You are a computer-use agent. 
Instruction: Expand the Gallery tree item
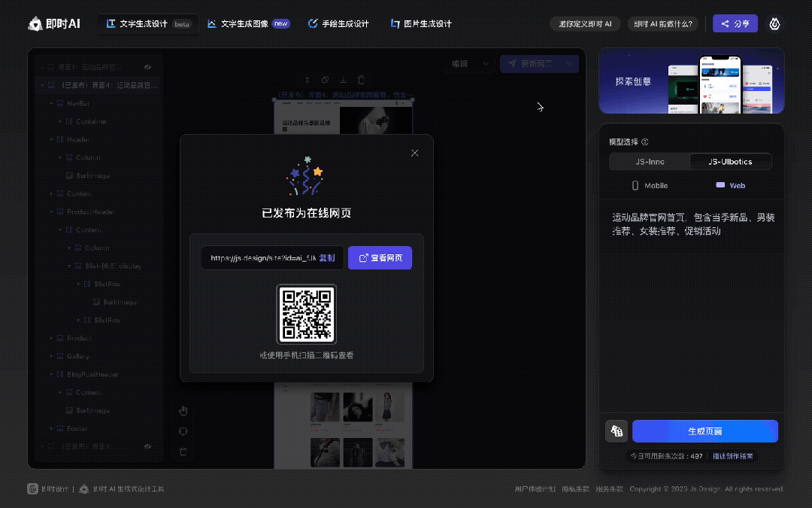(51, 356)
